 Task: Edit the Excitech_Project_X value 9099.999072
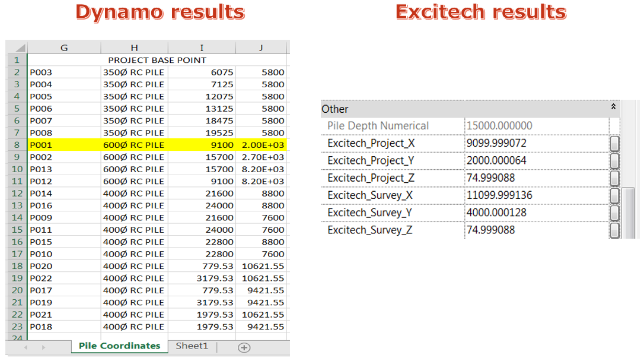click(537, 144)
